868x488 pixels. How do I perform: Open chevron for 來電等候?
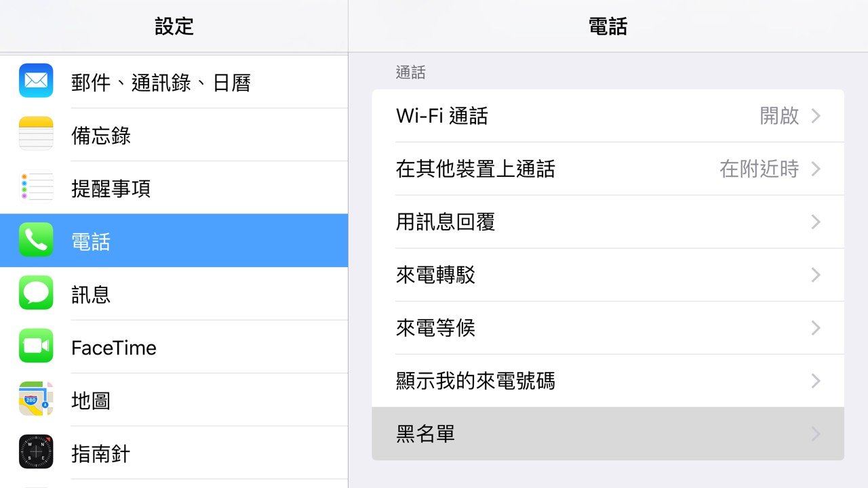(x=816, y=328)
